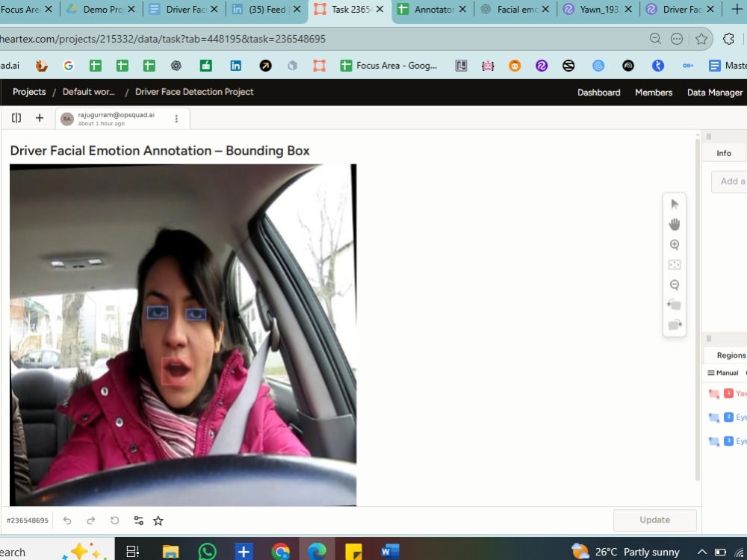Close the Yawn_193 browser tab
747x560 pixels.
[628, 9]
